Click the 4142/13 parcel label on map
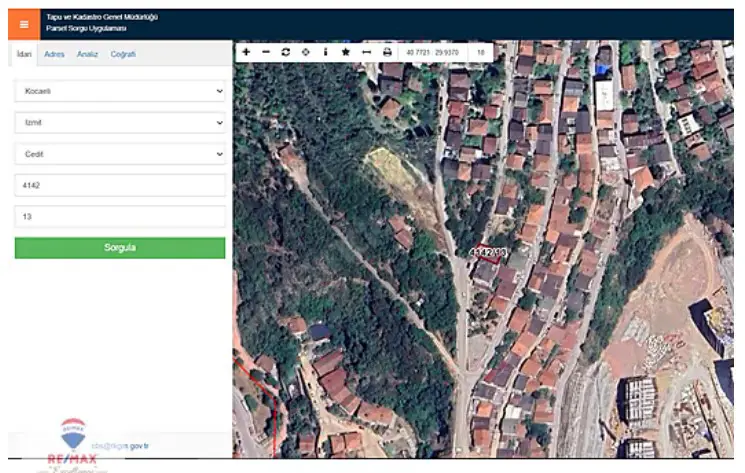This screenshot has width=745, height=473. pos(488,253)
